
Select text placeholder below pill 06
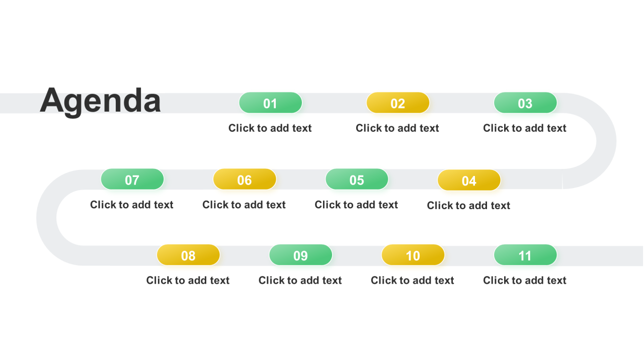point(244,205)
